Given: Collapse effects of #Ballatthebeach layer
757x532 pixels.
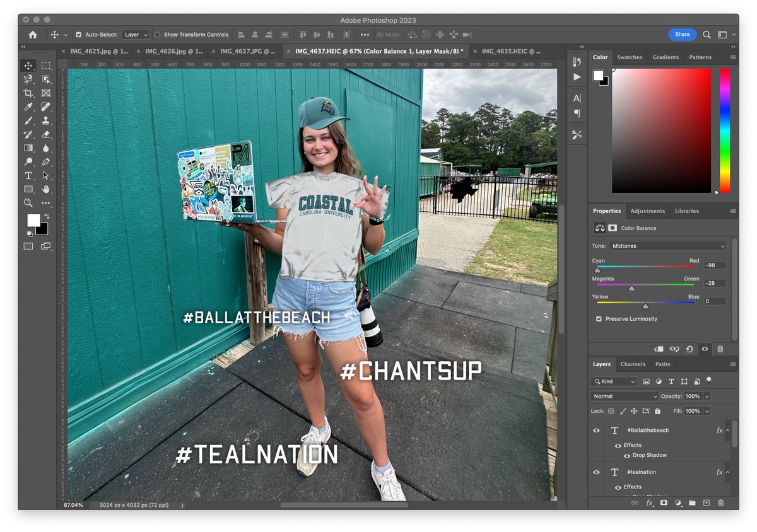Looking at the screenshot, I should point(727,431).
